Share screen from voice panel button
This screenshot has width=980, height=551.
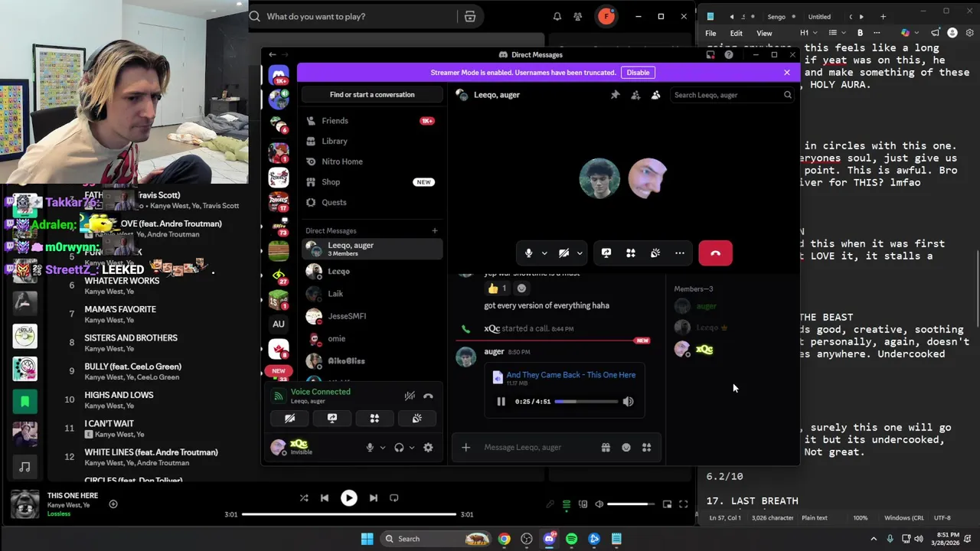pyautogui.click(x=332, y=419)
